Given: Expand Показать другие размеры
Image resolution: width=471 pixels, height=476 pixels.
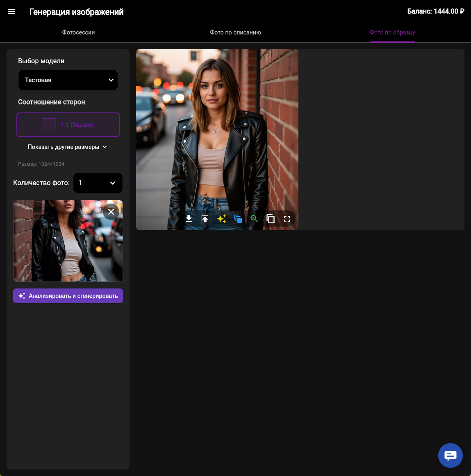Looking at the screenshot, I should tap(67, 147).
